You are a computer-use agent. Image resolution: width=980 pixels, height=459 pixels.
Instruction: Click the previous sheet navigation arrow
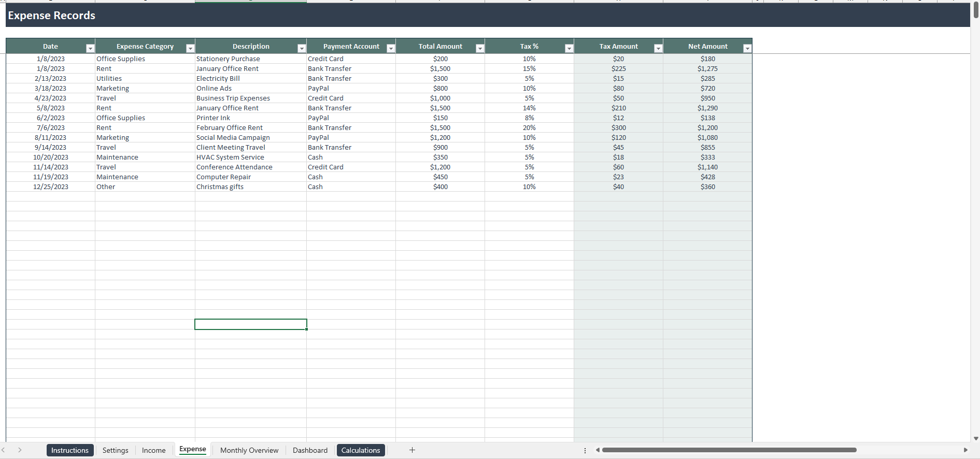pyautogui.click(x=4, y=450)
